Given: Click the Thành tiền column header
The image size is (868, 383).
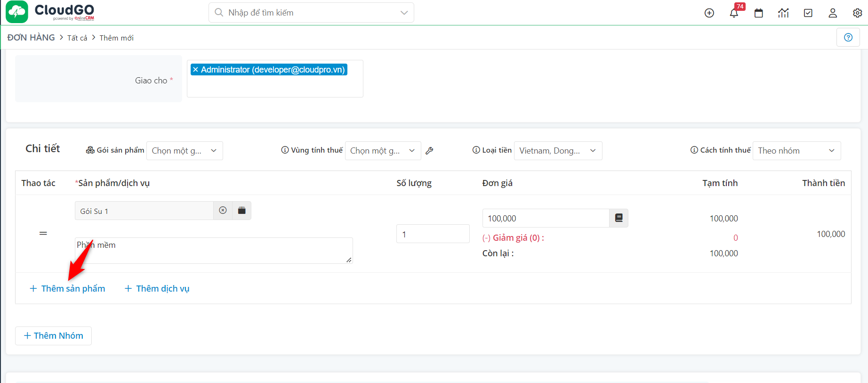Looking at the screenshot, I should pos(824,183).
